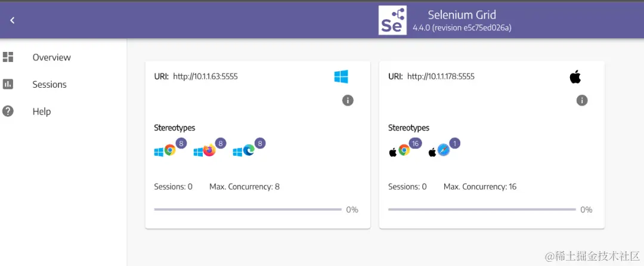Click the Help question mark icon
The image size is (644, 266).
click(8, 112)
